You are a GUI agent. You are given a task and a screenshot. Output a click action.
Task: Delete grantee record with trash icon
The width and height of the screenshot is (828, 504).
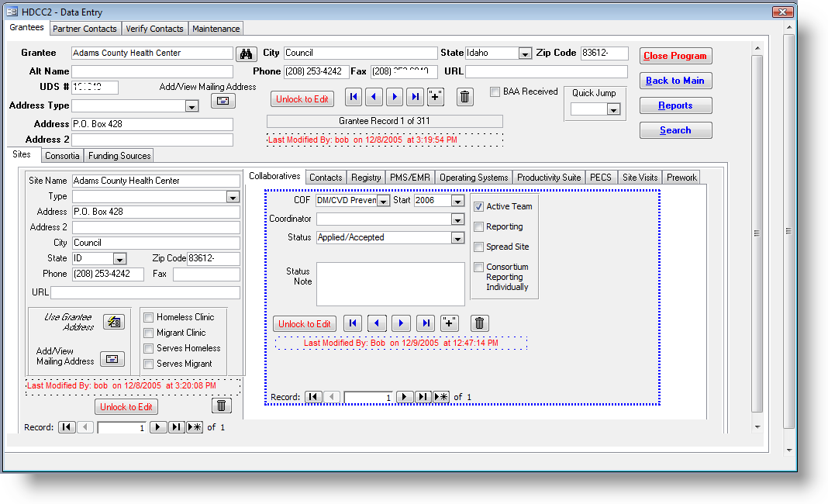464,97
